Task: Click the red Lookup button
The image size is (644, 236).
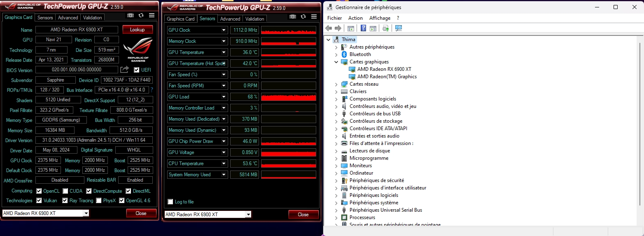Action: tap(138, 30)
